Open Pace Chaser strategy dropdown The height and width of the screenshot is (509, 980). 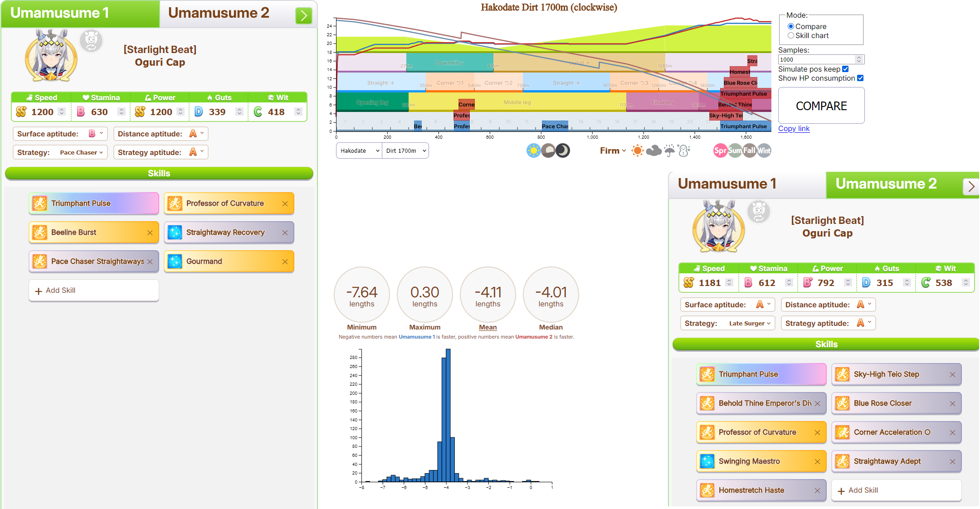point(60,152)
